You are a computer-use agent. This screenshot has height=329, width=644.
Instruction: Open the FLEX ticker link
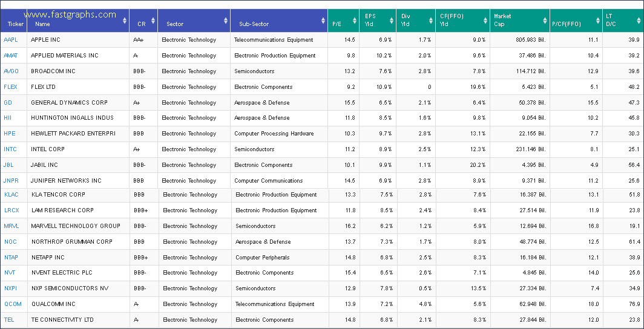pos(10,87)
